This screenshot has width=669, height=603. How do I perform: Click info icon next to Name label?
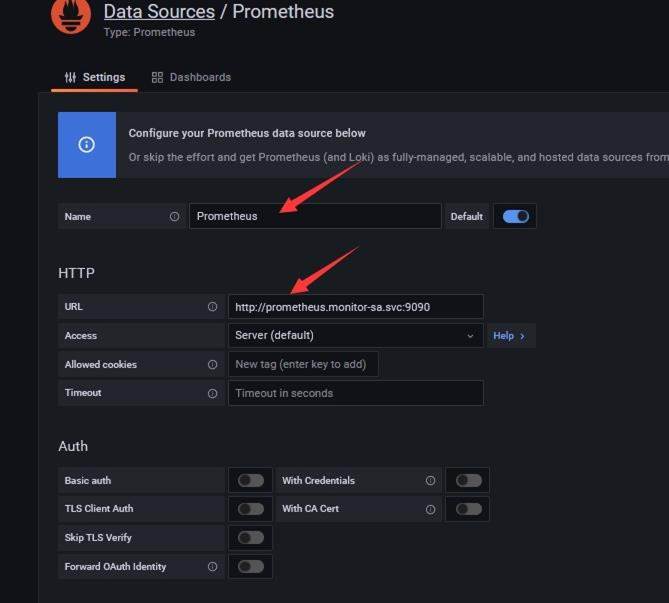[x=175, y=216]
